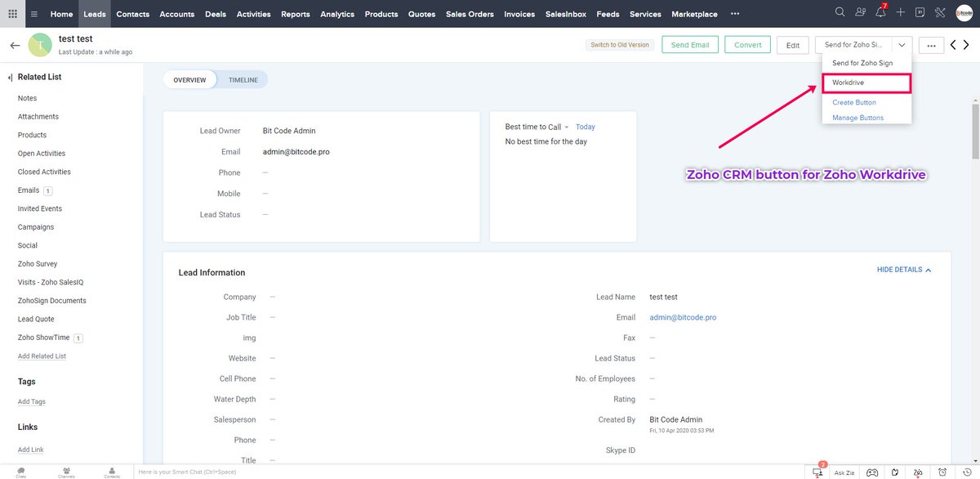Open the search magnifier icon
The height and width of the screenshot is (479, 980).
pos(840,12)
